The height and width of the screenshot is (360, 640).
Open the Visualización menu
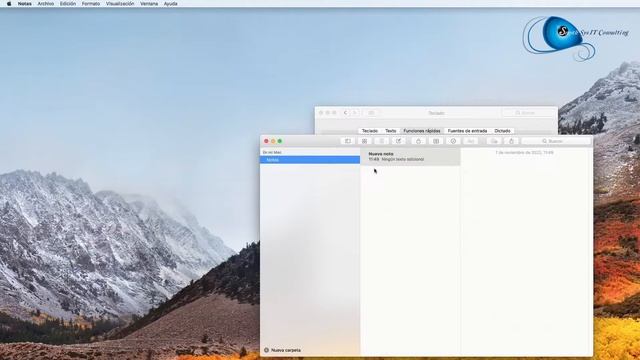click(x=120, y=4)
